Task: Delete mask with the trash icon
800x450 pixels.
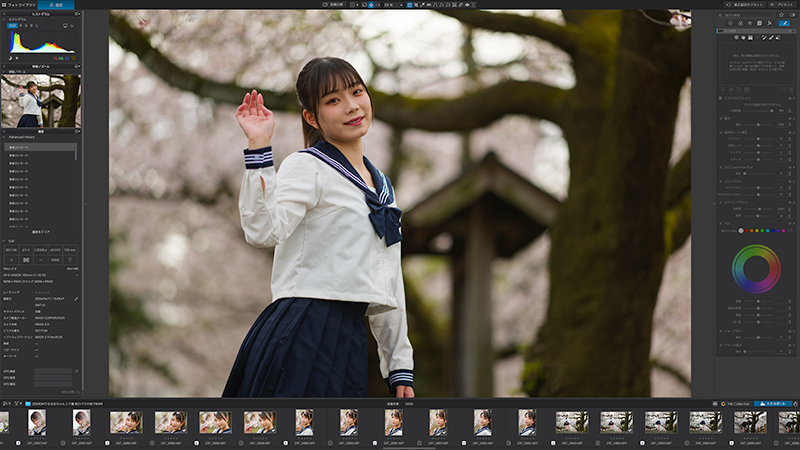Action: click(x=791, y=90)
